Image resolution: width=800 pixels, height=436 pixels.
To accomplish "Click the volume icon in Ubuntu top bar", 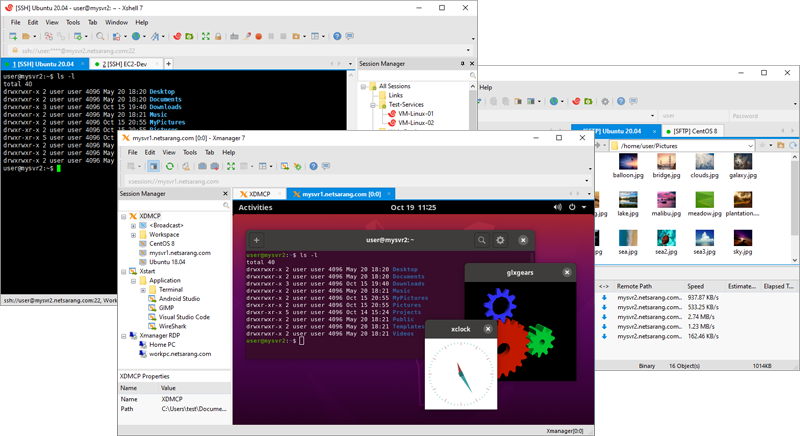I will point(558,208).
